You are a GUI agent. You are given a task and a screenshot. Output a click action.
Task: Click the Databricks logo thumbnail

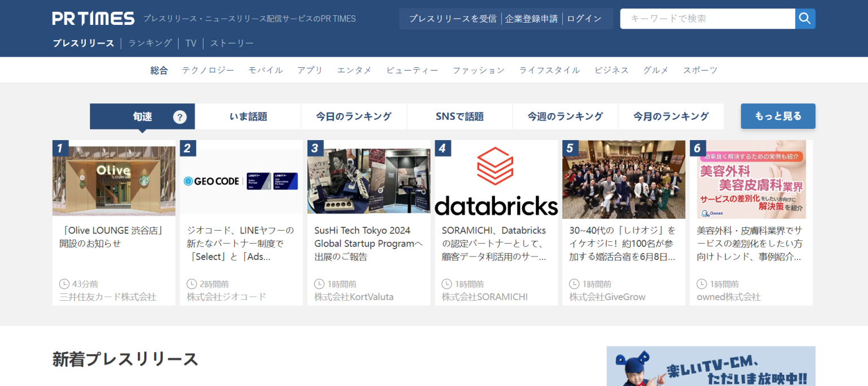[496, 180]
